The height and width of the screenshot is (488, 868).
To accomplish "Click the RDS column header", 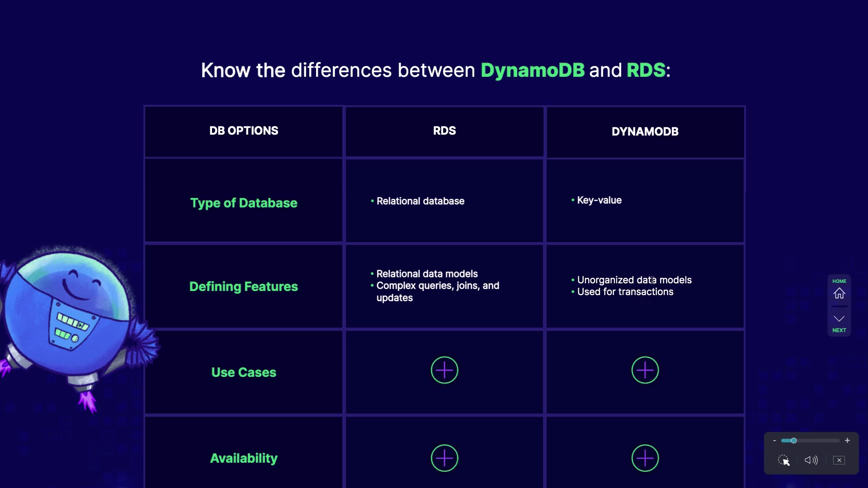I will [444, 131].
